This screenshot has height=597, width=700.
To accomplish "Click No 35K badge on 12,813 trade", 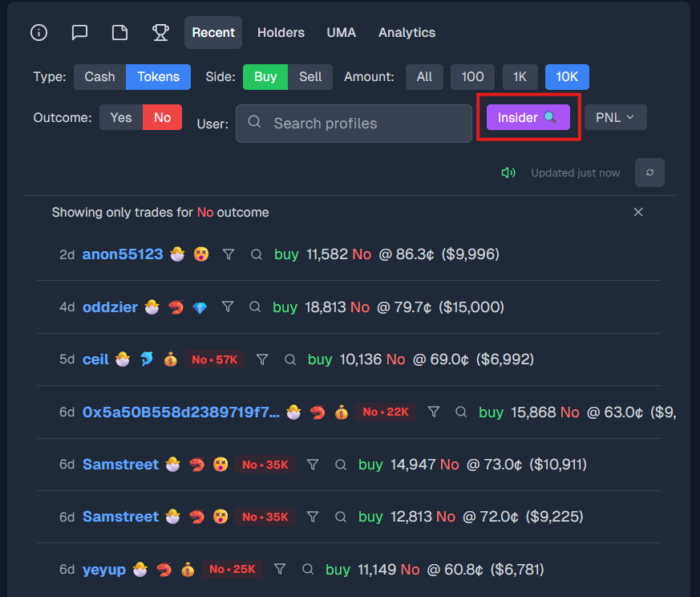I will click(265, 517).
